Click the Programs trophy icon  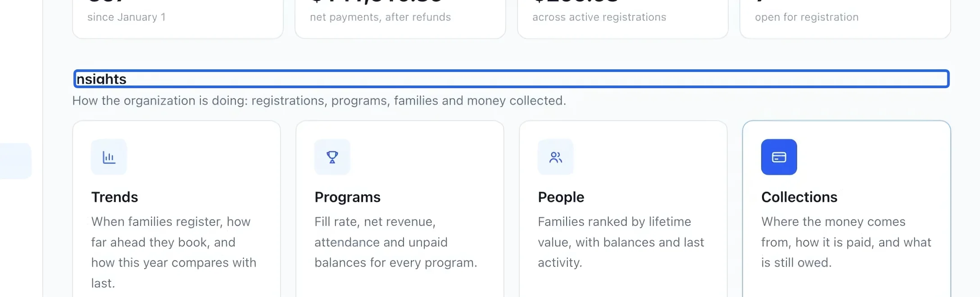coord(332,157)
